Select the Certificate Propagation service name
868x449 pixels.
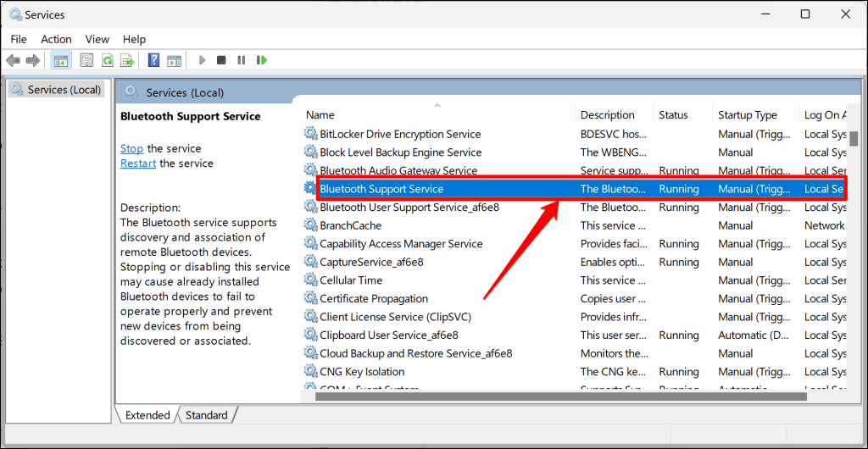click(x=374, y=298)
